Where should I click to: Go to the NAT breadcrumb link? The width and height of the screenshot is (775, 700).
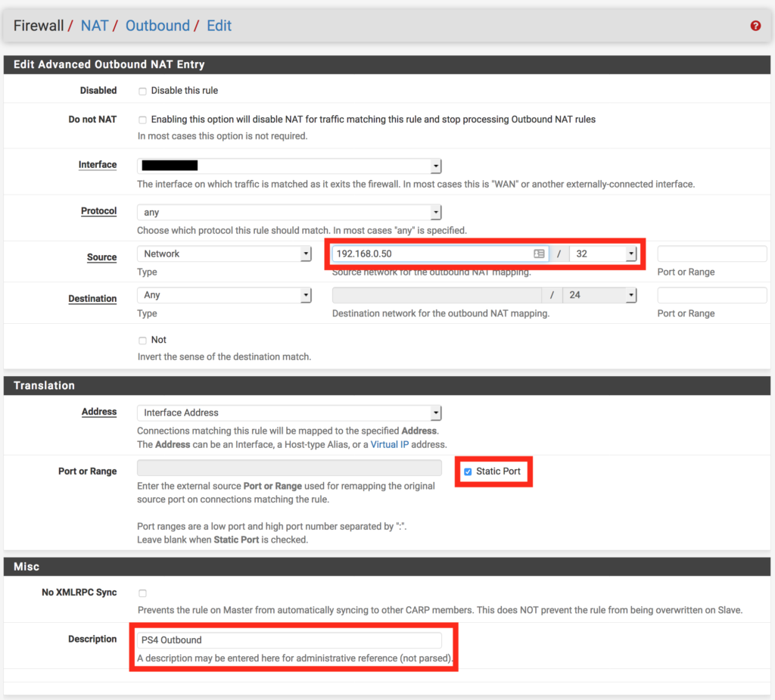coord(95,26)
